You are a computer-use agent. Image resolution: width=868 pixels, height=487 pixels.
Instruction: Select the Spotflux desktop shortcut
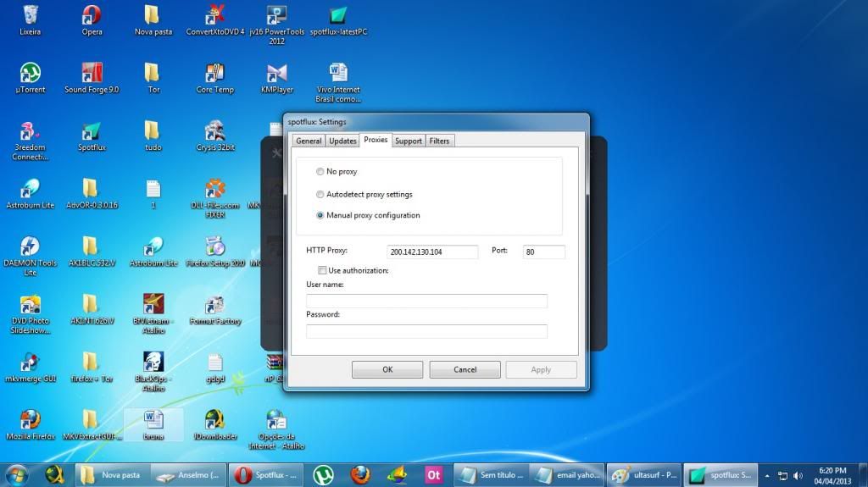tap(92, 136)
